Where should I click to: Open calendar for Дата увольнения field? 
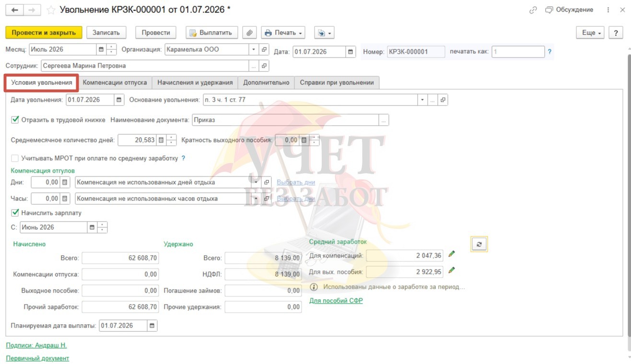click(x=119, y=100)
